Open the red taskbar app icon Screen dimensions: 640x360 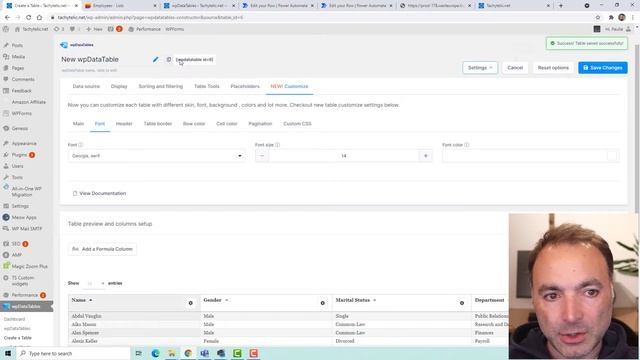point(253,353)
